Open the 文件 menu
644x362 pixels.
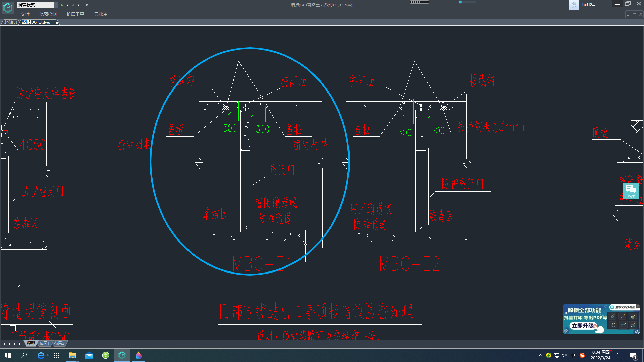tap(25, 14)
